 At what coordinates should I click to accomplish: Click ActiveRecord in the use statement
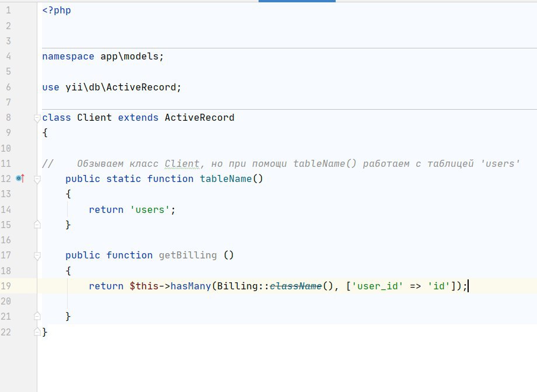141,87
